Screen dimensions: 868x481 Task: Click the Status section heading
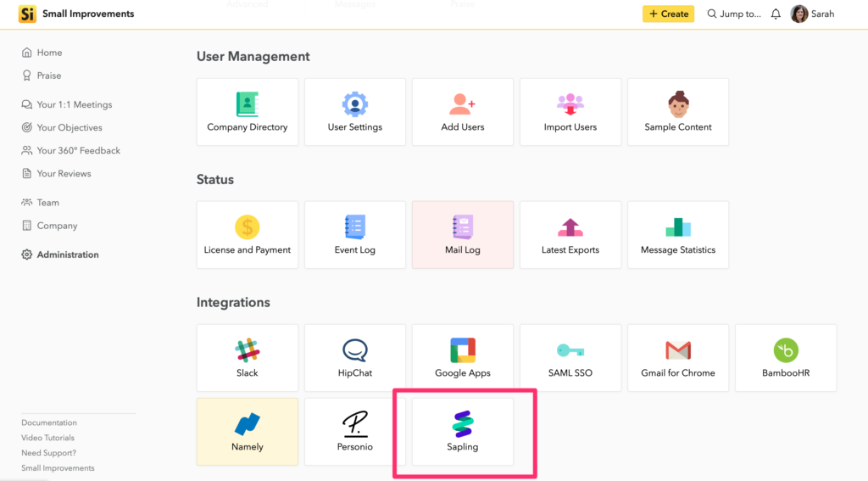[215, 180]
